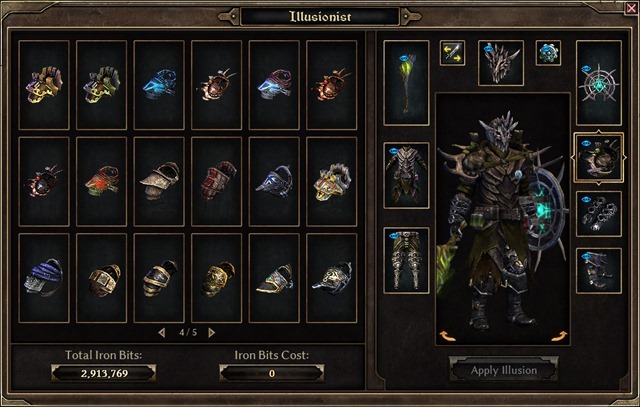Screen dimensions: 640x407
Task: Click the Apply Illusion button
Action: (x=504, y=370)
